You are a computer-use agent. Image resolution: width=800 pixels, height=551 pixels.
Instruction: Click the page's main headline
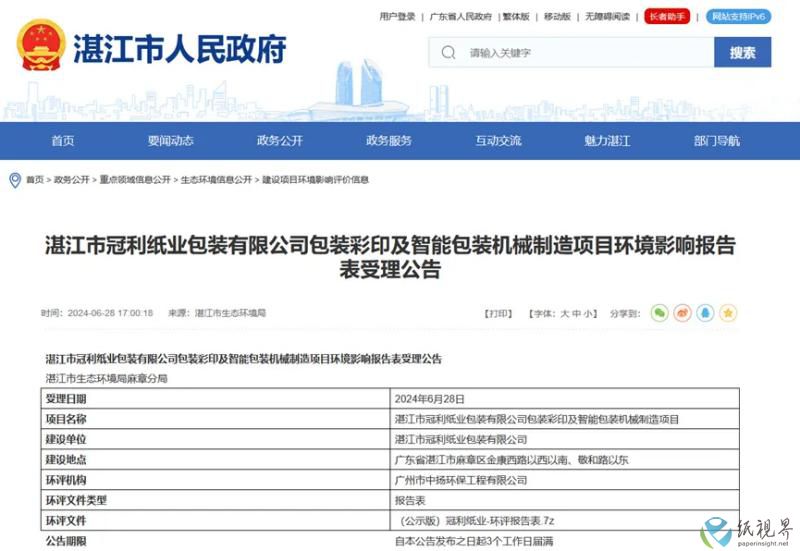[390, 258]
